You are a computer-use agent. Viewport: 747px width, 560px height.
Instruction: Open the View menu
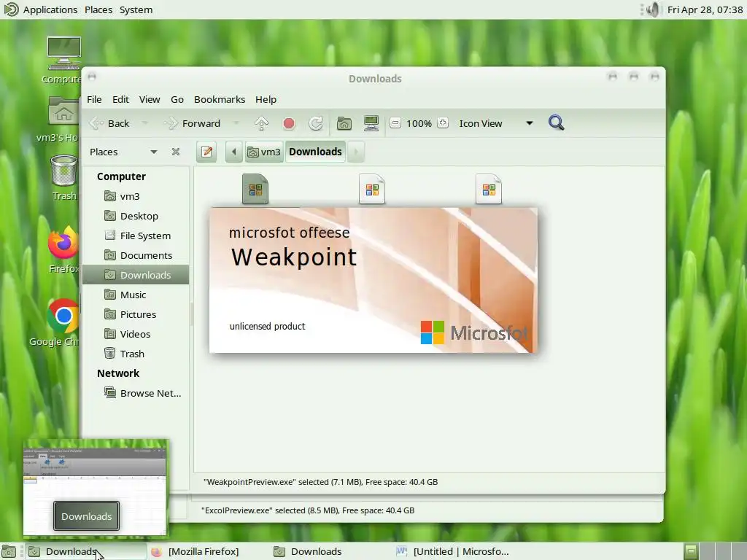150,99
